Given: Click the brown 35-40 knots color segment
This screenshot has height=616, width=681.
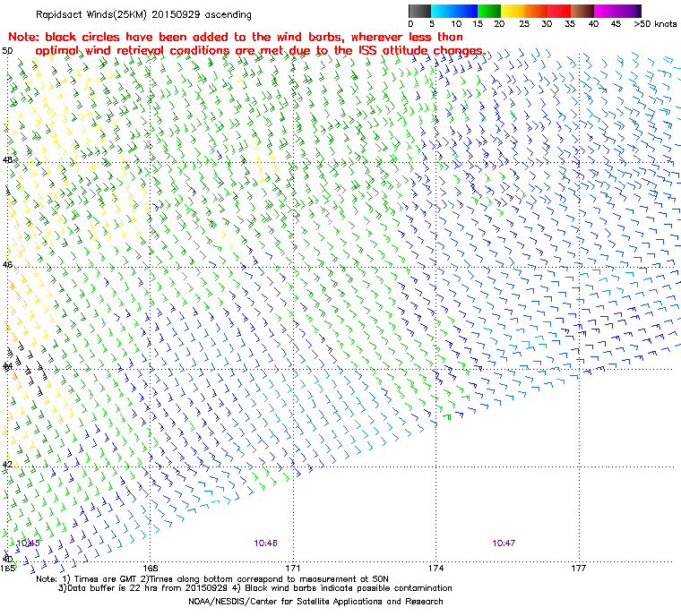Looking at the screenshot, I should point(582,11).
